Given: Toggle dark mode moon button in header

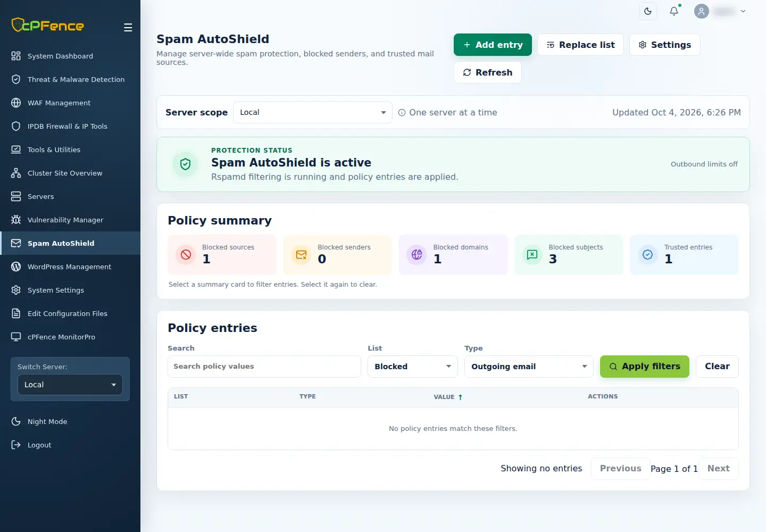Looking at the screenshot, I should (x=648, y=11).
